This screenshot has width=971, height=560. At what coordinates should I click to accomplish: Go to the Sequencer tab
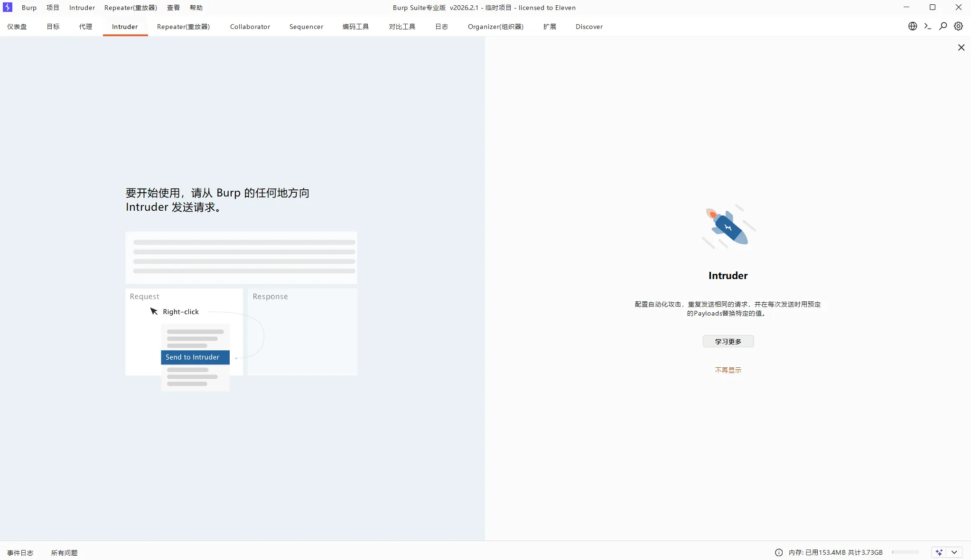306,27
